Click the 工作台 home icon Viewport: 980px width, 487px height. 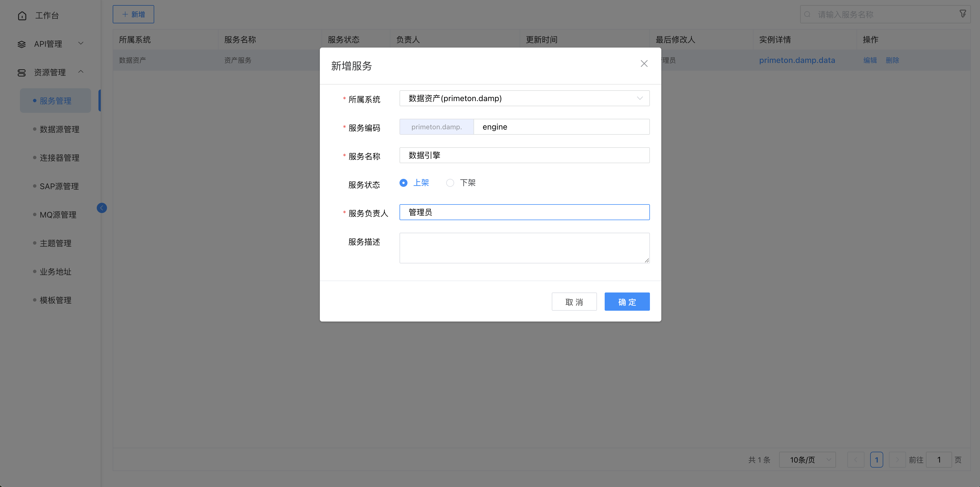pyautogui.click(x=22, y=15)
